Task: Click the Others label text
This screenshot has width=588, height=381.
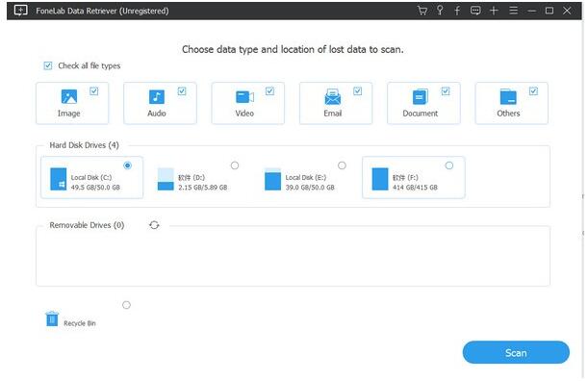Action: (508, 114)
